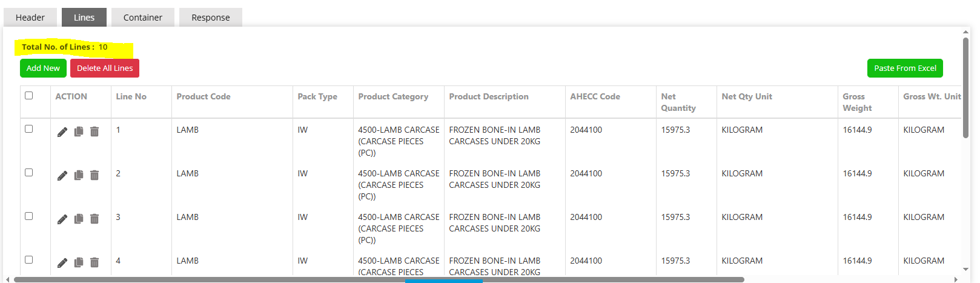Open the Container tab

coord(143,18)
